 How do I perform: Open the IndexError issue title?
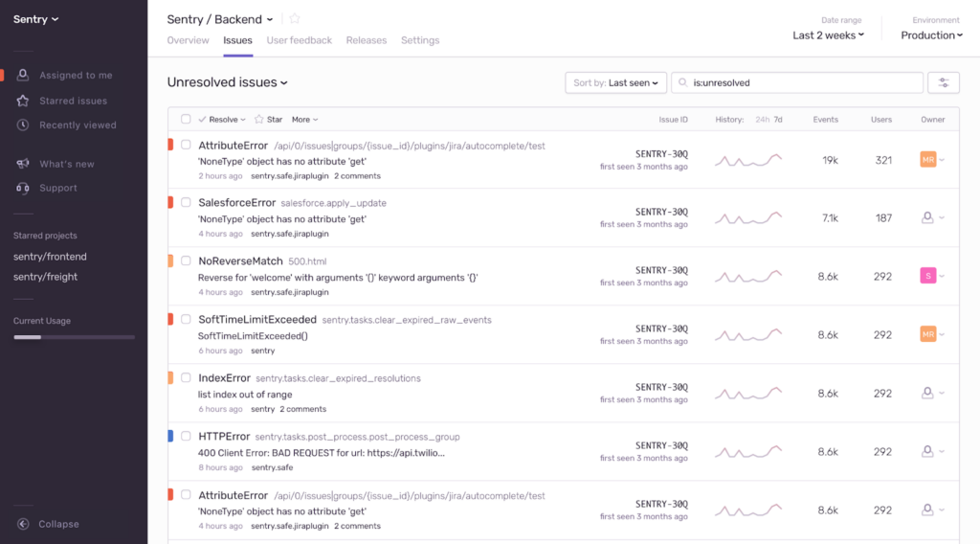224,378
